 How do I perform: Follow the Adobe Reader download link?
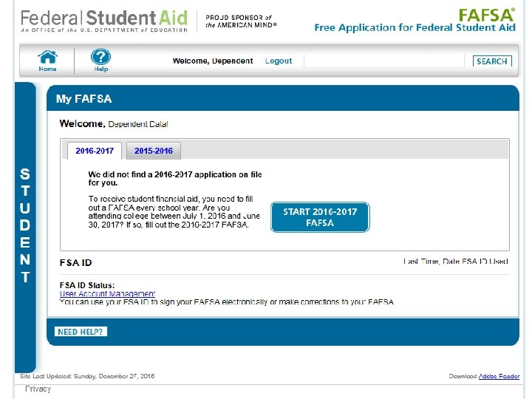click(499, 377)
